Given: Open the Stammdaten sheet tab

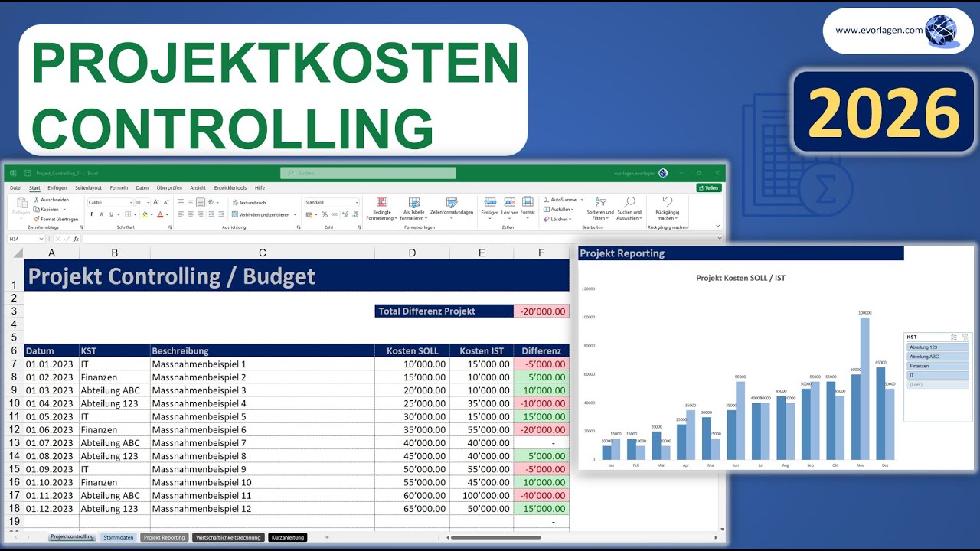Looking at the screenshot, I should point(118,537).
